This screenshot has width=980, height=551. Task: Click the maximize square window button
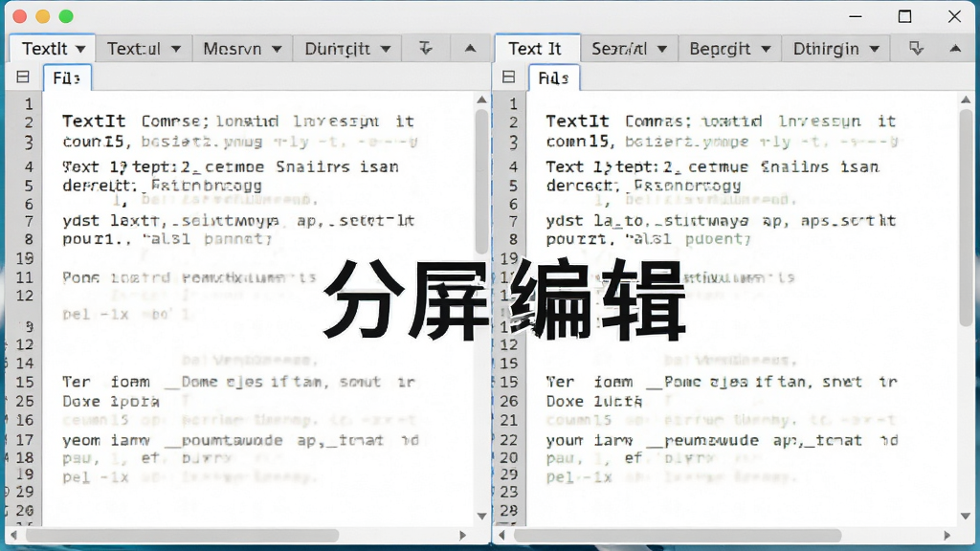pyautogui.click(x=905, y=16)
